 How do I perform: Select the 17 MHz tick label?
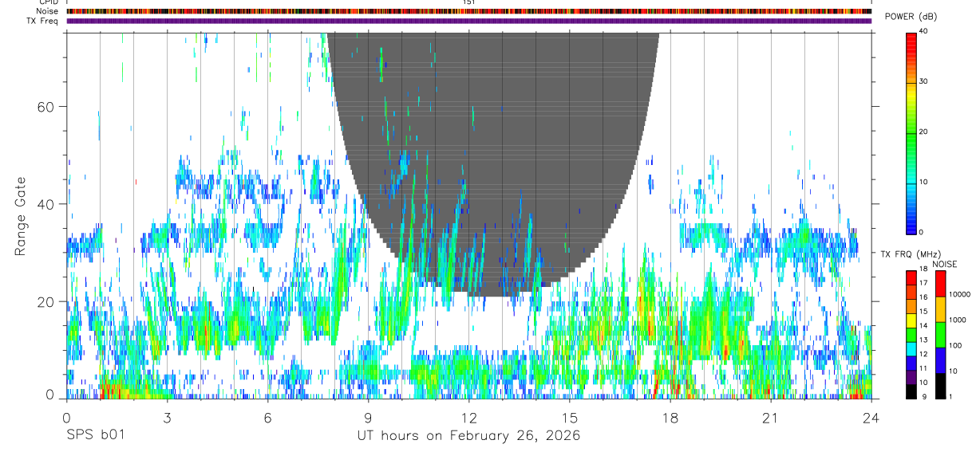923,283
